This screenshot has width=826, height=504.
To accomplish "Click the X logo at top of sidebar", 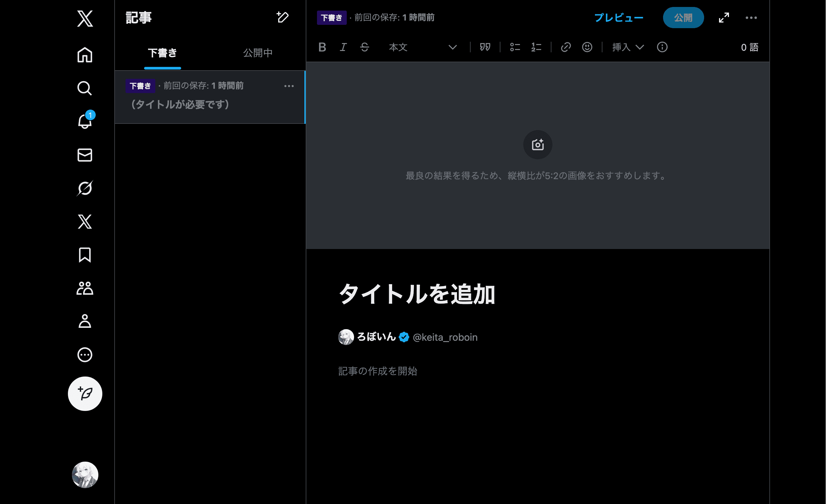I will click(85, 18).
